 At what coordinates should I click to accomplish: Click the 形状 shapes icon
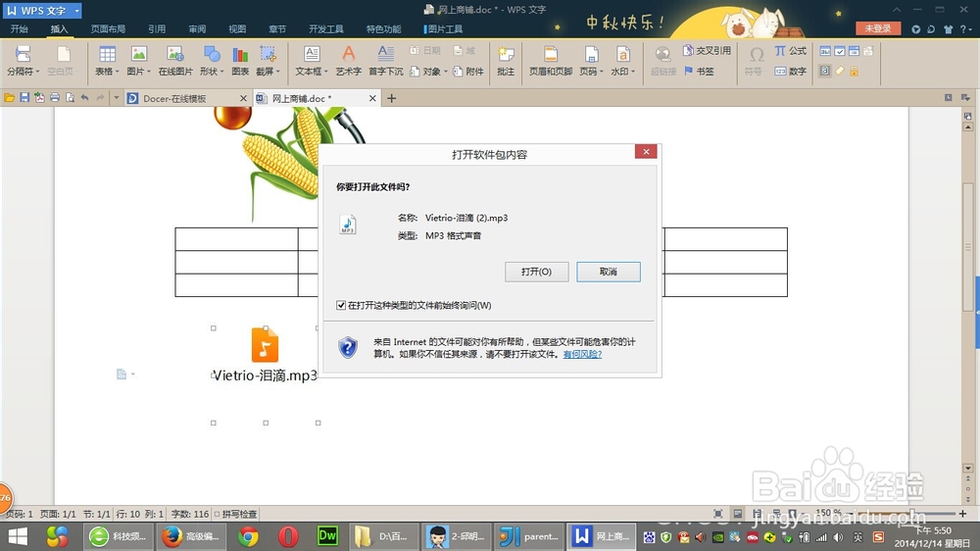212,54
